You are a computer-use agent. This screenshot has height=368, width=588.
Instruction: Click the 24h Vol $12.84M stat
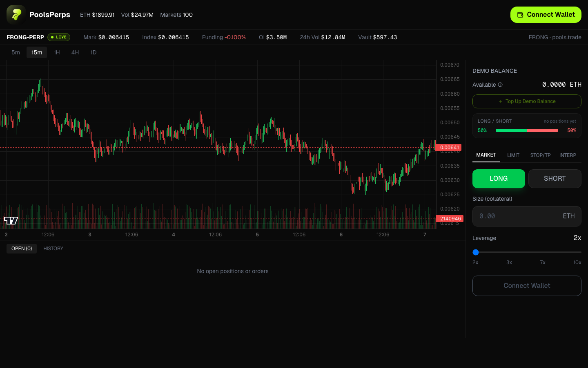click(323, 37)
